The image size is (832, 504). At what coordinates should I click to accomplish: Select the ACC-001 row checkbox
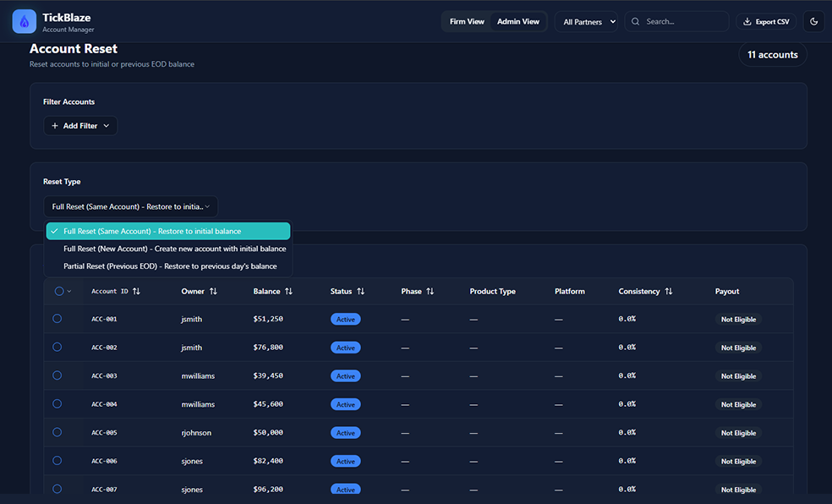pyautogui.click(x=57, y=319)
